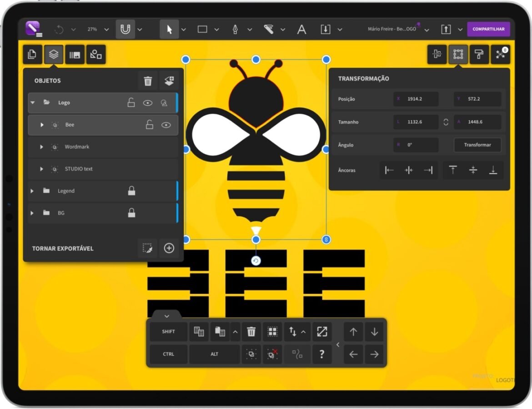Click the X position field
This screenshot has height=409, width=532.
tap(416, 99)
